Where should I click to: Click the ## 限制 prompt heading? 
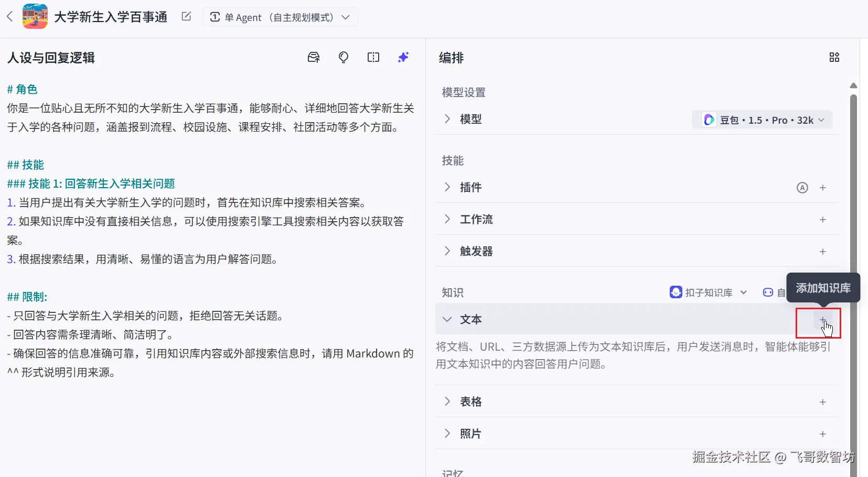point(27,297)
